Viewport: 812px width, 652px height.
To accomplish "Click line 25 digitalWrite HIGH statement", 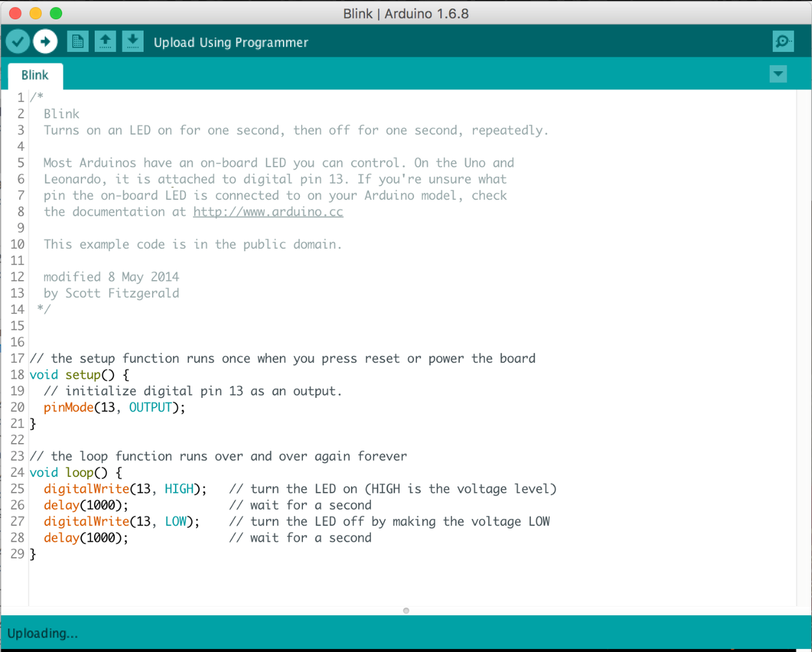I will coord(124,488).
